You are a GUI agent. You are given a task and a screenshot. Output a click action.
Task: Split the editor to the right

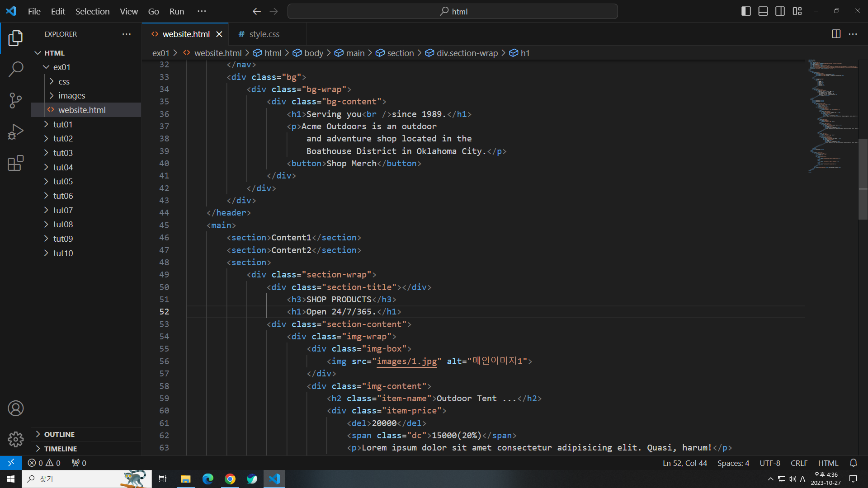point(836,34)
